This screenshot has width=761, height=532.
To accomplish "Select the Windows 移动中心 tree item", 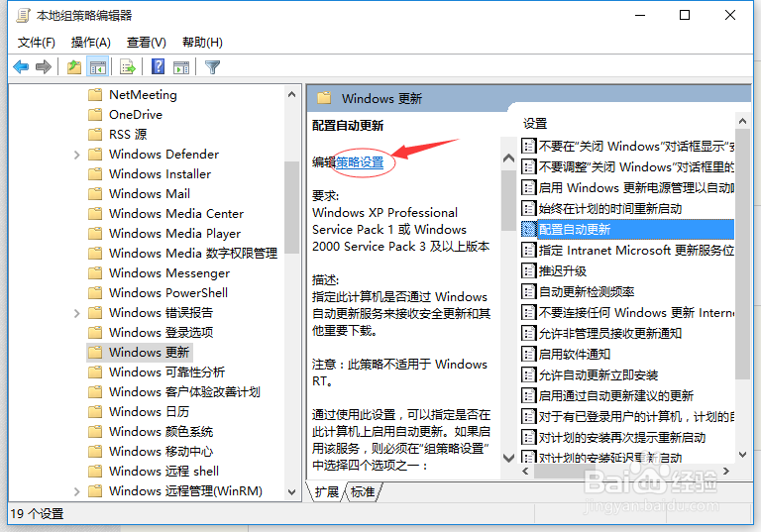I will coord(162,452).
